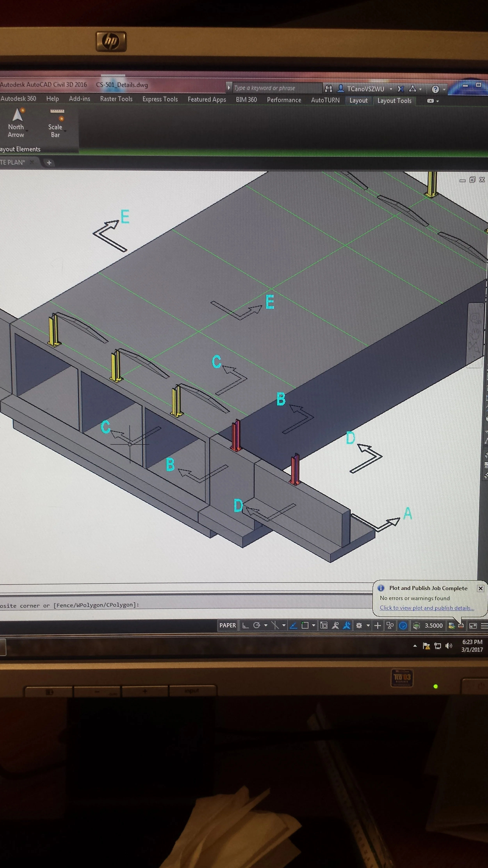Open the Autodesk Exchange Apps icon
This screenshot has height=868, width=488.
400,89
